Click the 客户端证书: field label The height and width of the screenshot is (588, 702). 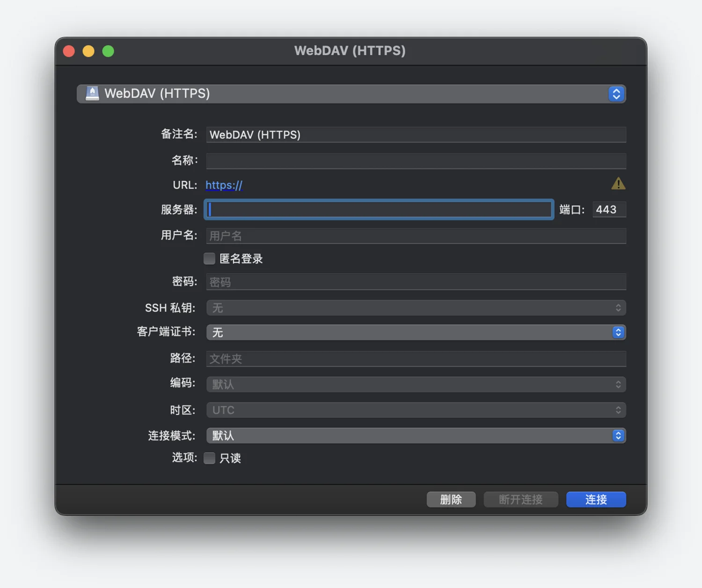166,331
